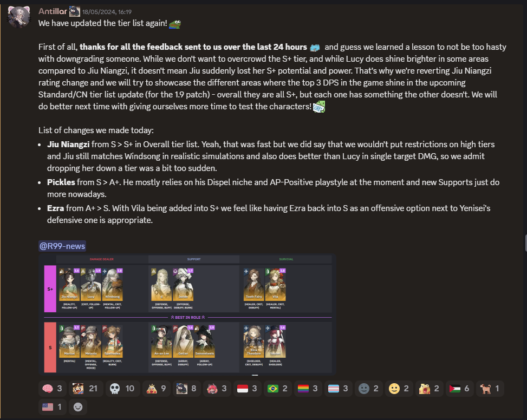The width and height of the screenshot is (527, 420).
Task: Click the message timestamp 18/05/2024, 16:19
Action: point(107,12)
